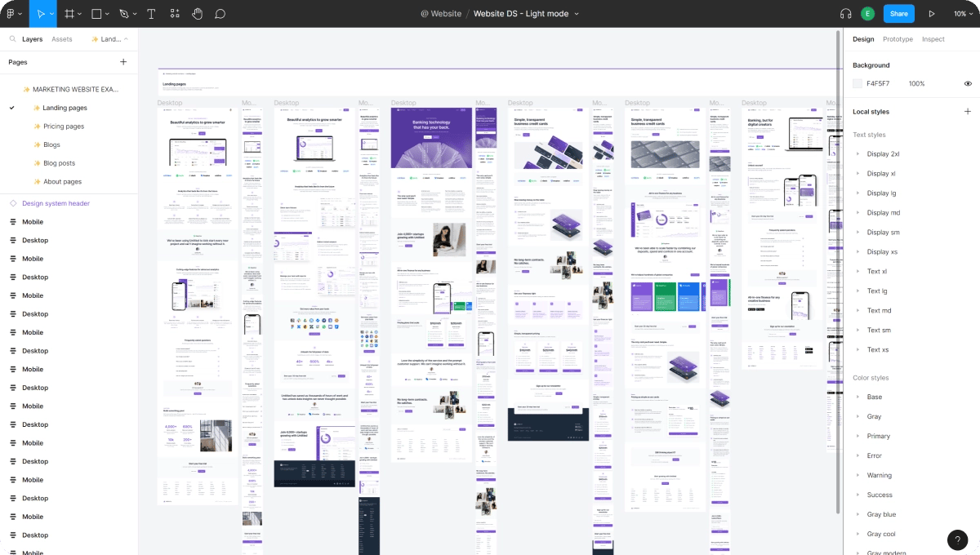
Task: Add a comment with Comment tool
Action: 220,14
